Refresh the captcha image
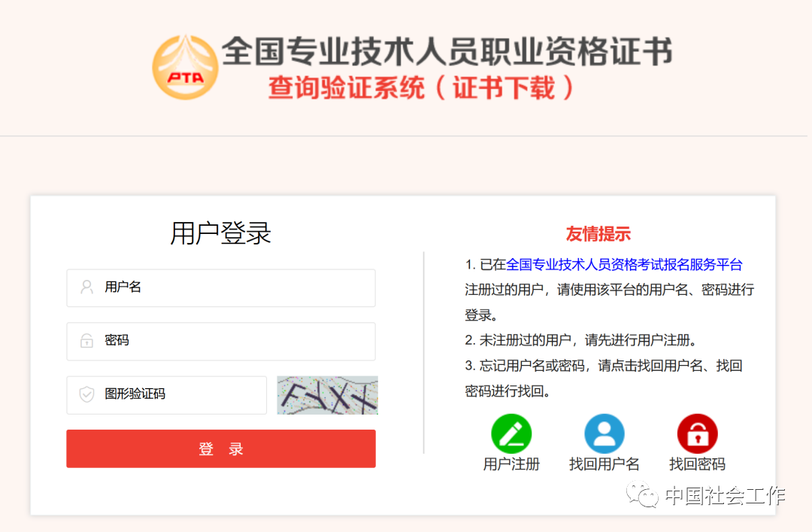Viewport: 812px width, 532px height. click(x=327, y=395)
